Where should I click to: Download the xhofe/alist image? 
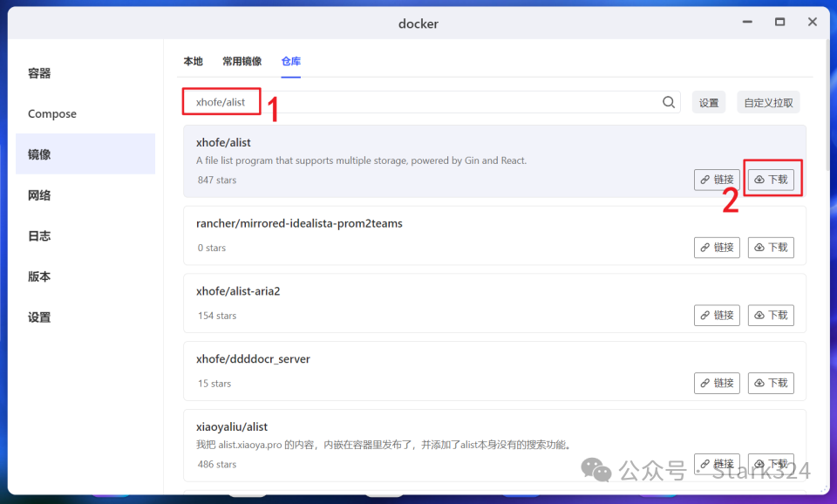point(771,180)
